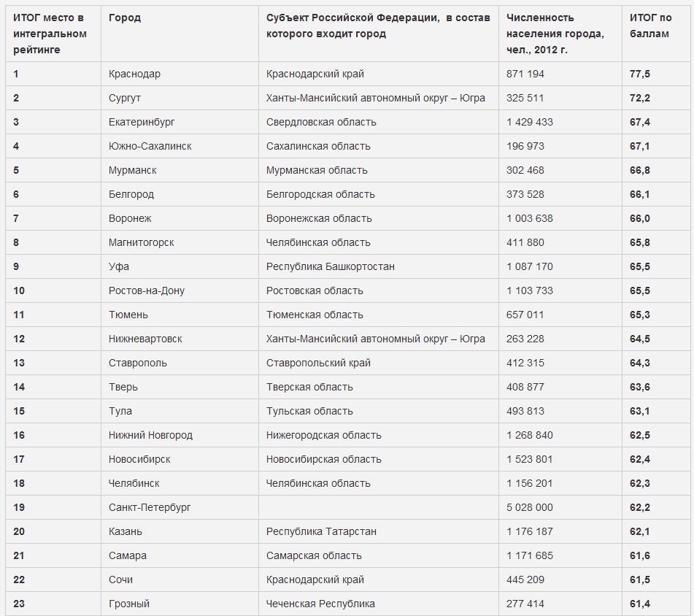The image size is (694, 616).
Task: Click the population value 5 028 000
Action: coord(530,507)
